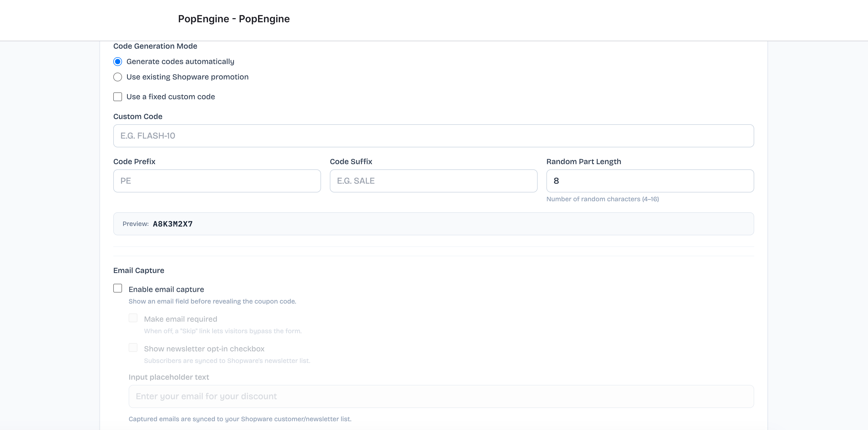The width and height of the screenshot is (868, 430).
Task: Click the PopEngine - PopEngine page title
Action: tap(234, 19)
